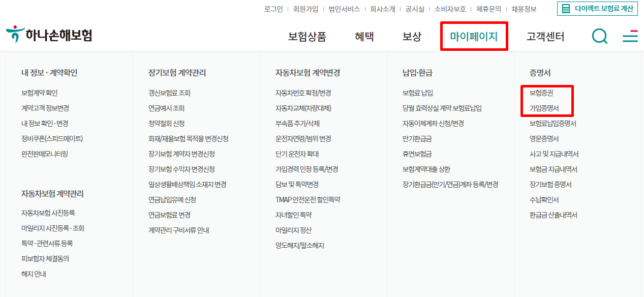Open 사고 및 지급내역서

coord(554,154)
